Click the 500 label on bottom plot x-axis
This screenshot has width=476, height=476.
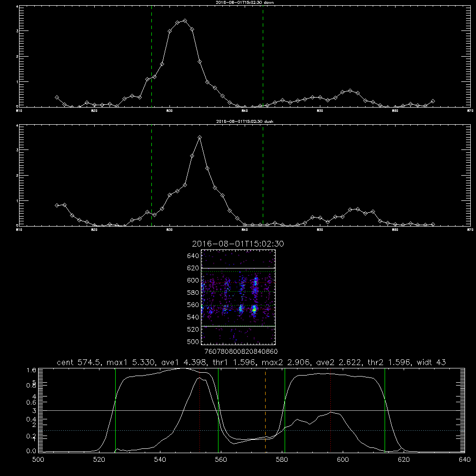(x=38, y=460)
